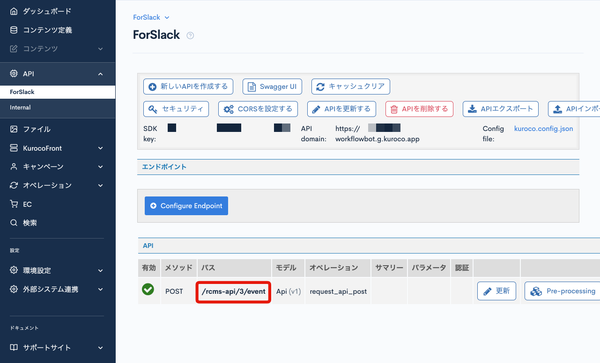Viewport: 600px width, 363px height.
Task: Click the gear icon beside 環境設定
Action: pos(14,270)
